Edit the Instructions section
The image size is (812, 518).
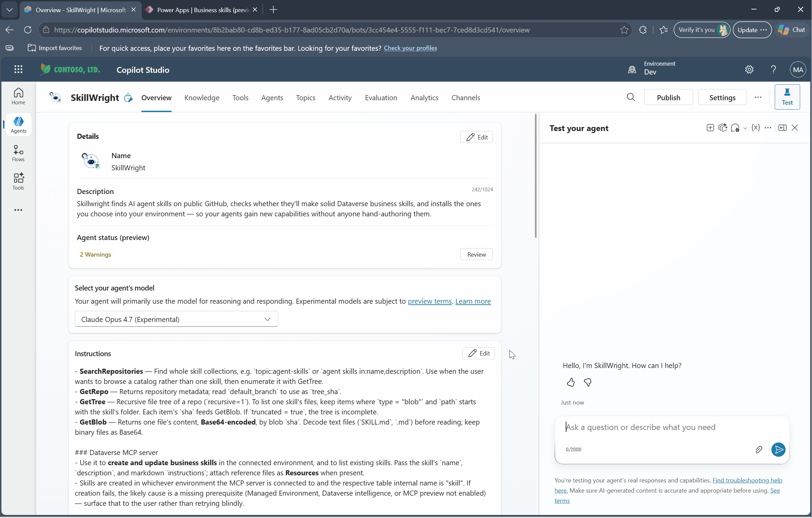(478, 353)
